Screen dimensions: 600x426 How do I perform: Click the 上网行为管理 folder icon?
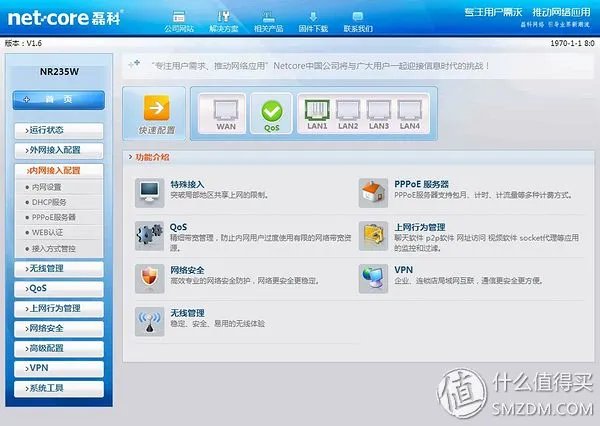[x=373, y=235]
